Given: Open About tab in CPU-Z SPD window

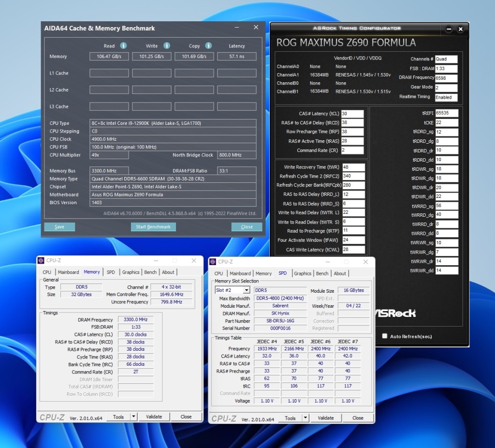Looking at the screenshot, I should tap(340, 273).
